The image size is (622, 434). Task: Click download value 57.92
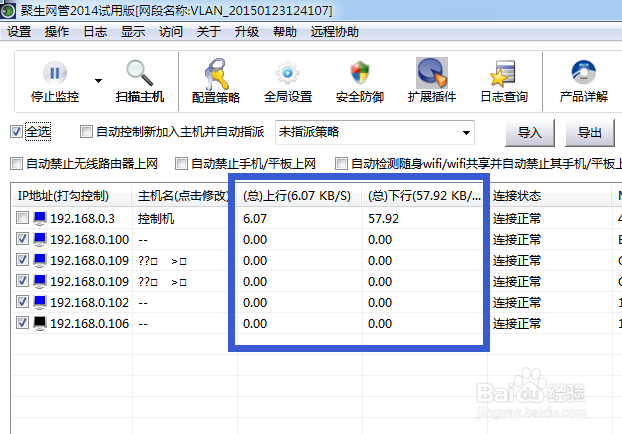click(x=383, y=219)
